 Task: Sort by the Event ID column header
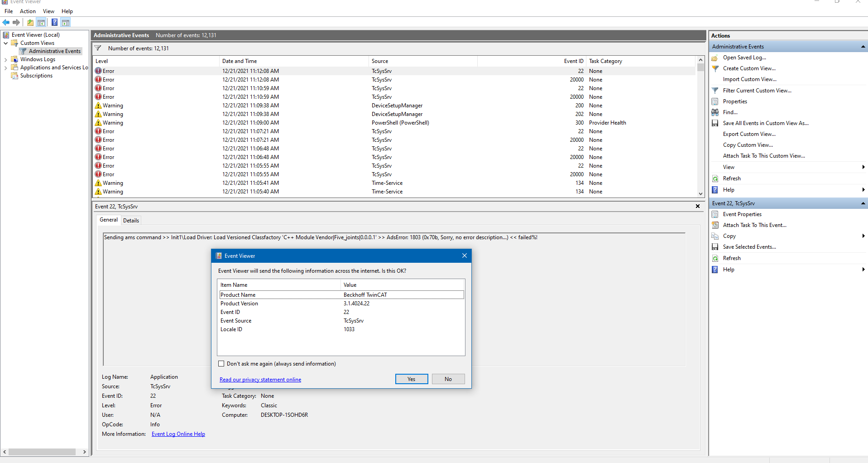click(x=532, y=61)
